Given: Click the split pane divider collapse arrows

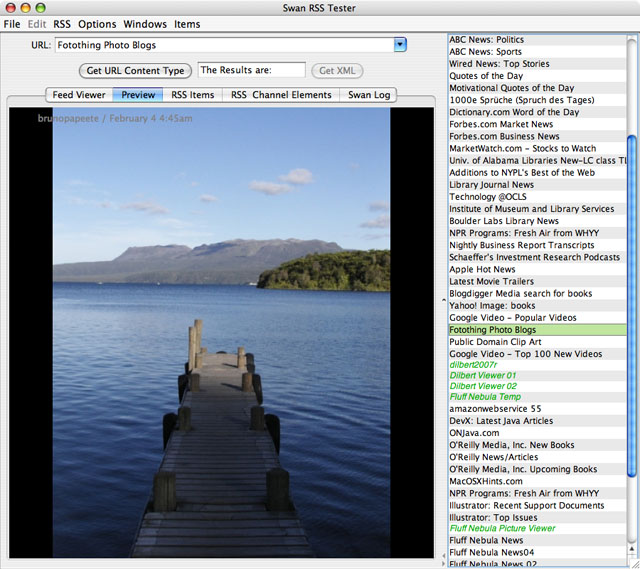Looking at the screenshot, I should (x=443, y=298).
